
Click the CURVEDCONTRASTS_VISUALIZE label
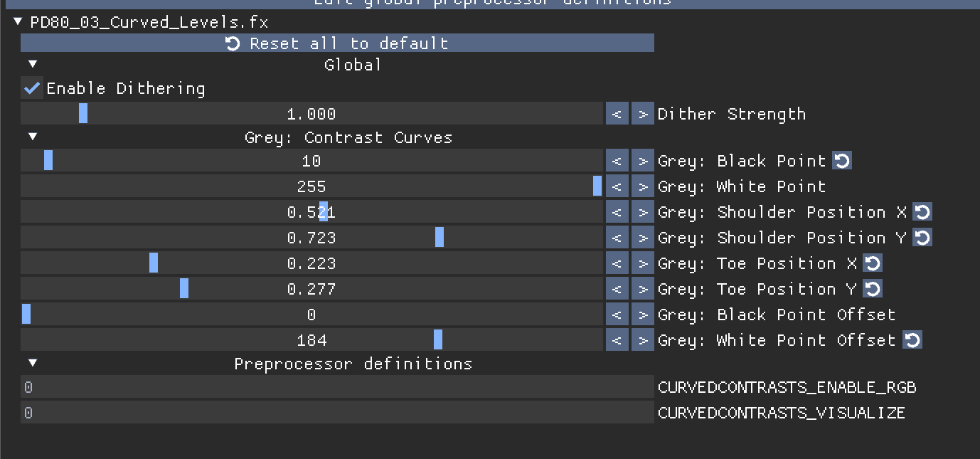782,413
